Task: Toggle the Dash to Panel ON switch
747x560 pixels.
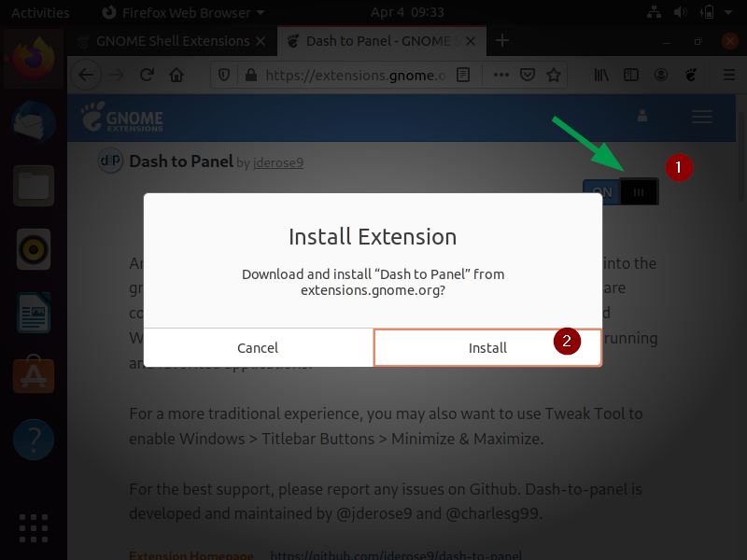Action: click(621, 192)
